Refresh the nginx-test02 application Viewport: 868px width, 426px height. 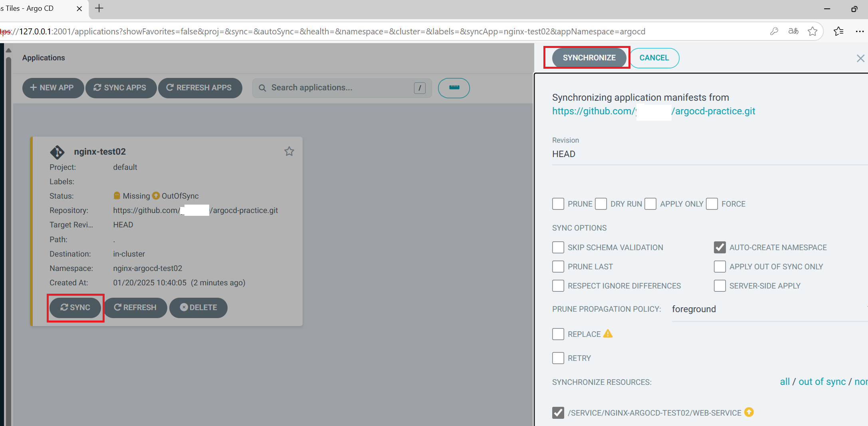(x=135, y=308)
